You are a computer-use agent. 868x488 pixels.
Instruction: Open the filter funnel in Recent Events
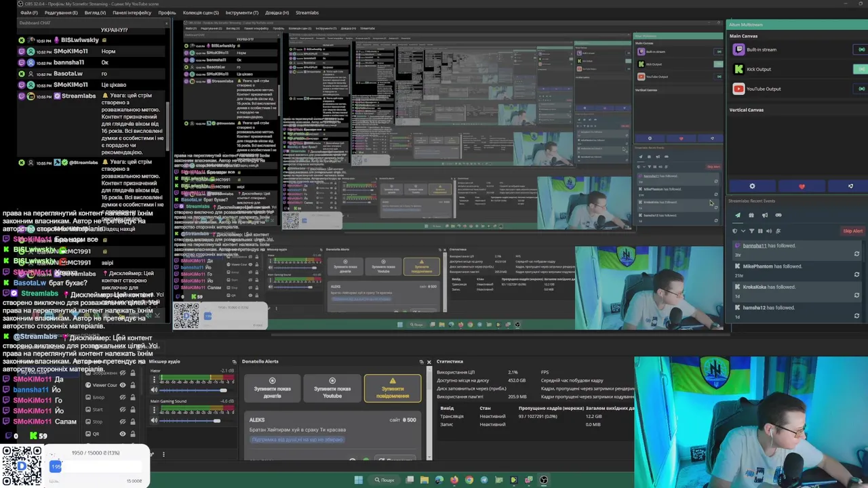click(751, 231)
